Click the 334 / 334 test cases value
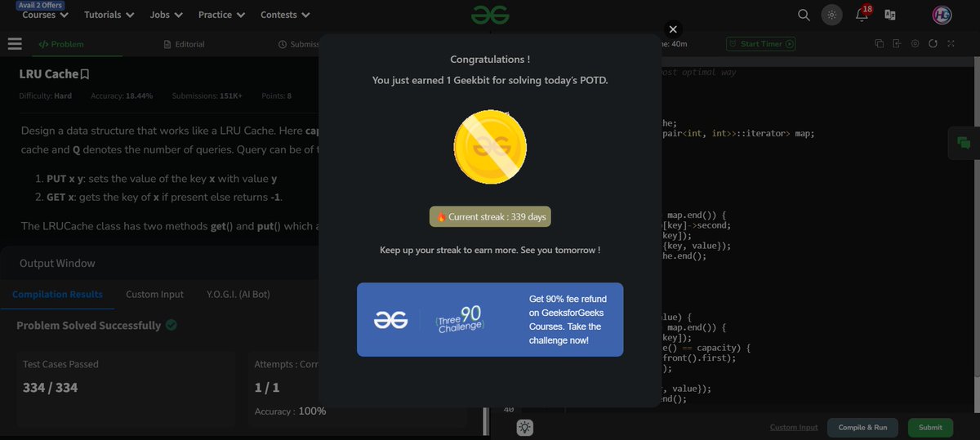 click(50, 387)
